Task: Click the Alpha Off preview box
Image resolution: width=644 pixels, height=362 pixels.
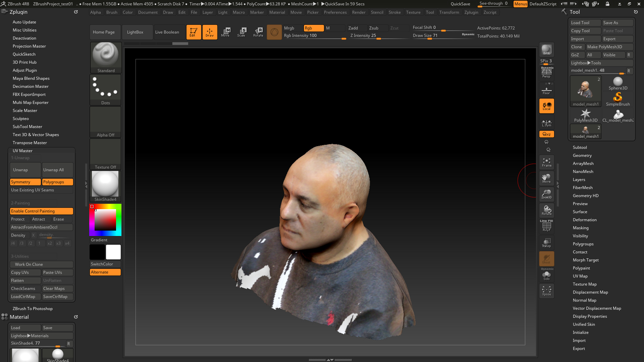Action: [x=106, y=122]
